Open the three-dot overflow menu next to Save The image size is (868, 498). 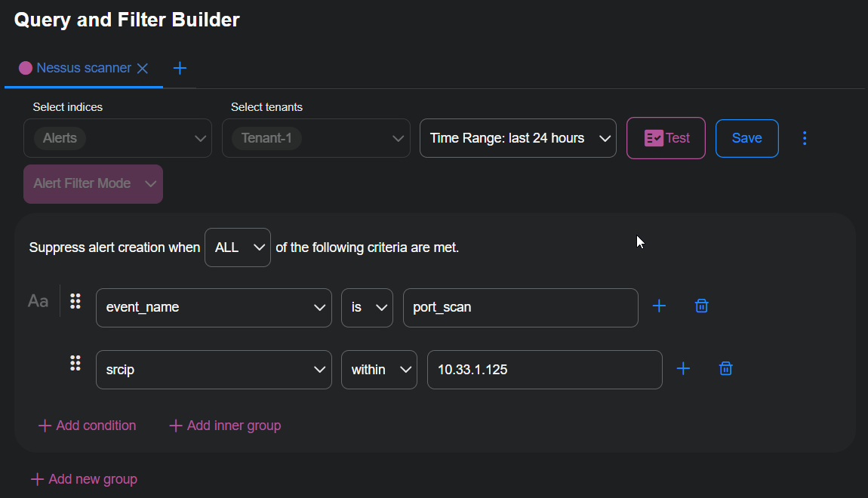click(x=805, y=138)
